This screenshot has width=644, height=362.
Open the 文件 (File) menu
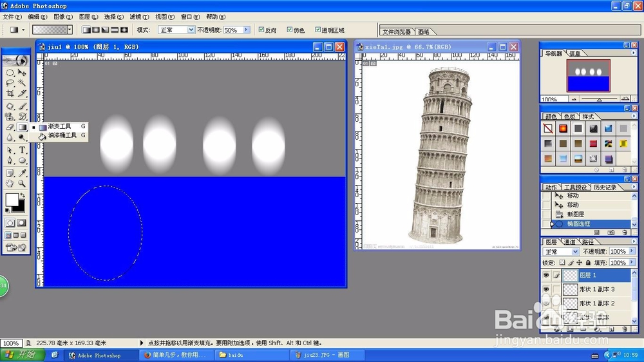pos(12,17)
